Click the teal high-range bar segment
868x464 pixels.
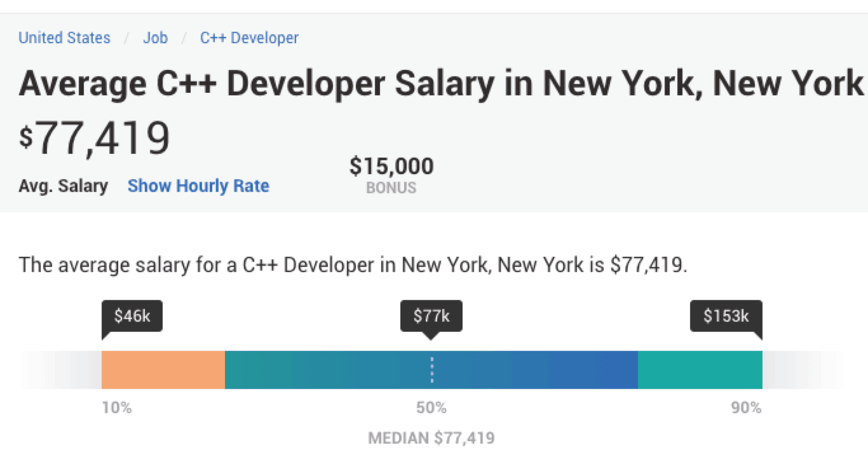700,369
